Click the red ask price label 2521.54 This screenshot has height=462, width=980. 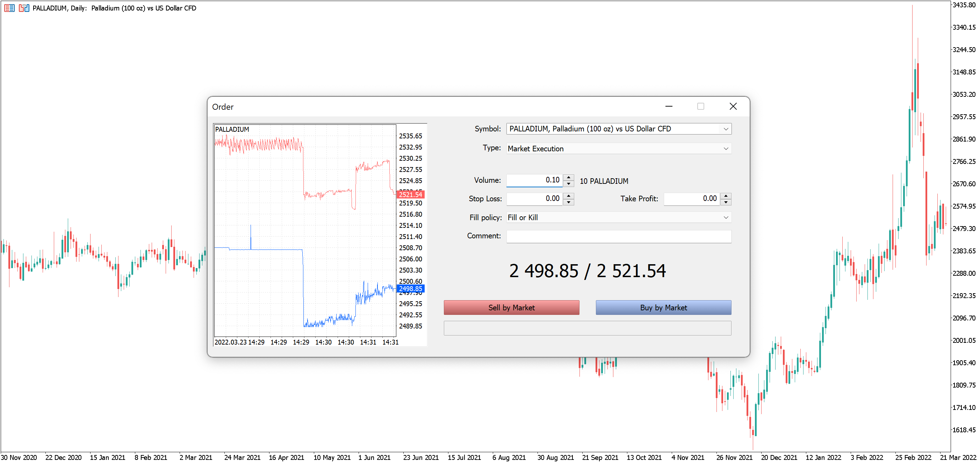pyautogui.click(x=411, y=195)
